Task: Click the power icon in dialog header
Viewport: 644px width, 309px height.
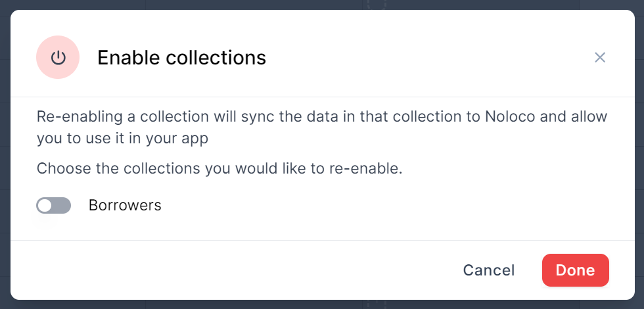Action: point(58,57)
